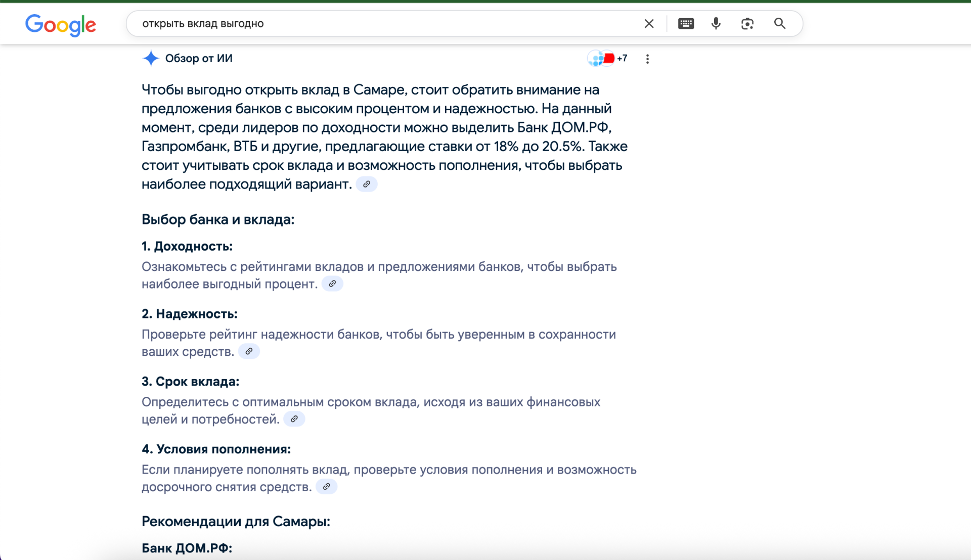Open source link after 'целей и потребностей'
The image size is (971, 560).
click(294, 419)
